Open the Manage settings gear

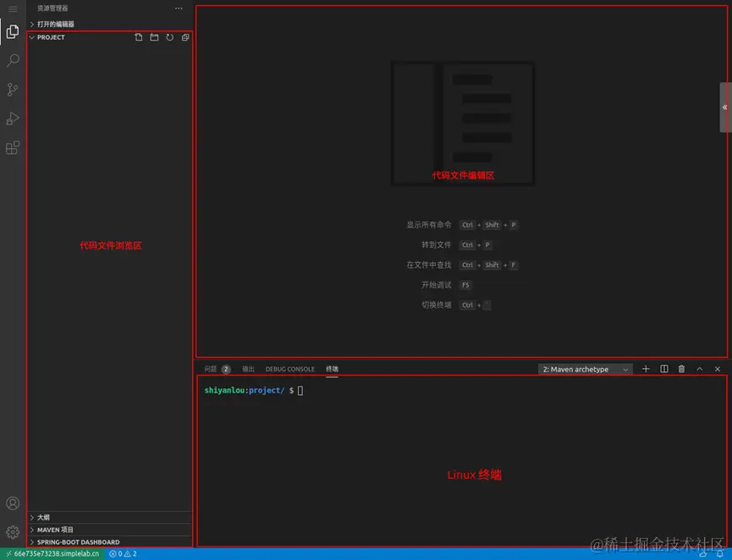(13, 532)
